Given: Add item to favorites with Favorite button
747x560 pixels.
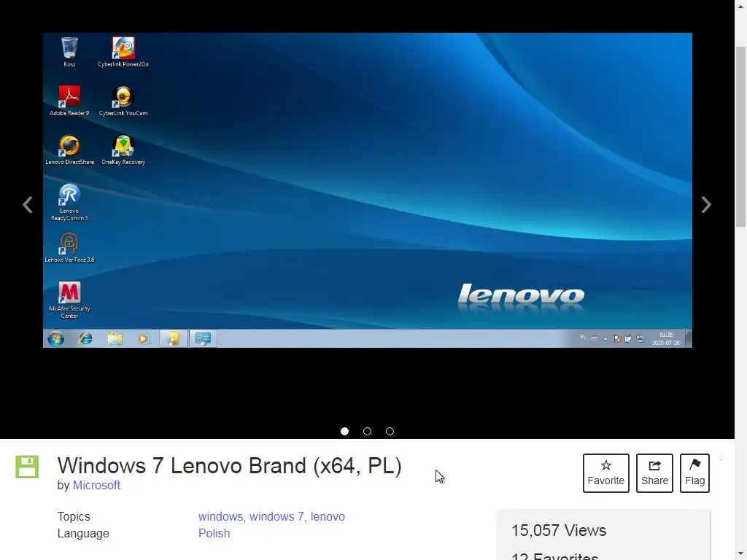Looking at the screenshot, I should (x=606, y=472).
